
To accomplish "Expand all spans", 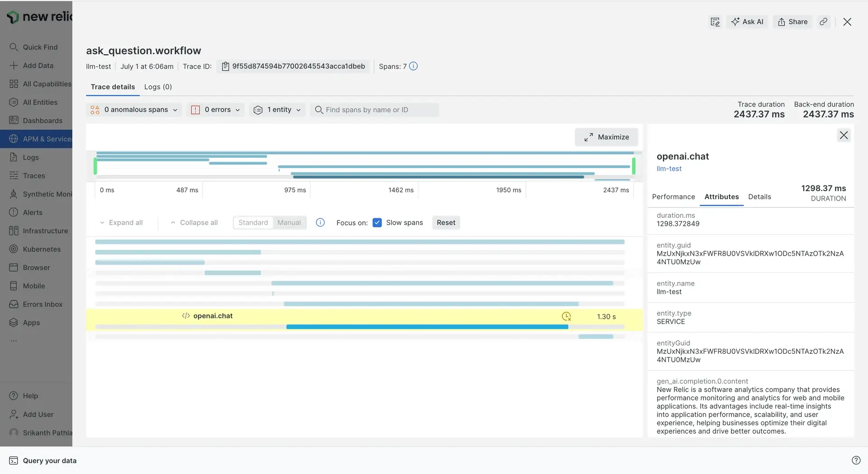I will pyautogui.click(x=121, y=223).
